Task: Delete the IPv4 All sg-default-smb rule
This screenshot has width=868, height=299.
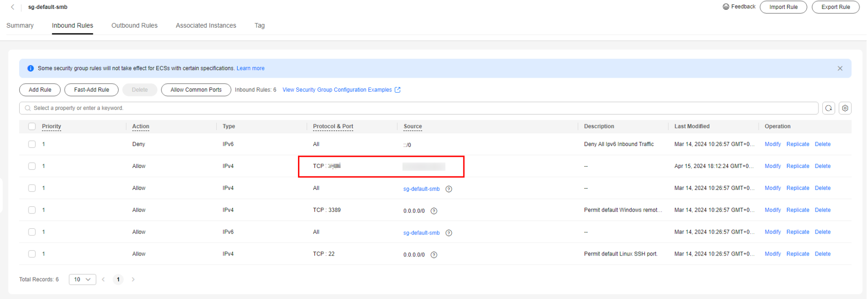Action: pyautogui.click(x=823, y=188)
